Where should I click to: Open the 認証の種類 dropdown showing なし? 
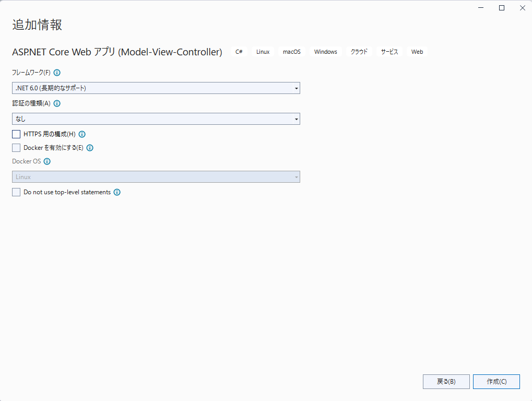[156, 119]
